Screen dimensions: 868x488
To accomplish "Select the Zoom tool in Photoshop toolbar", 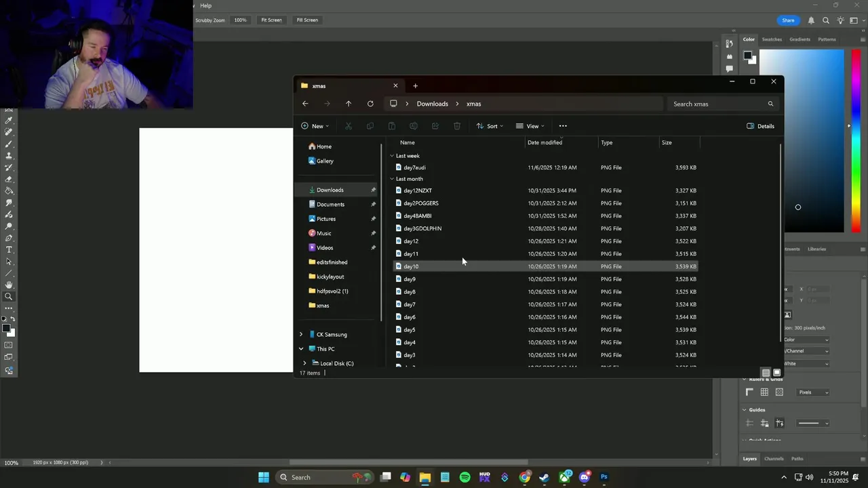I will click(9, 296).
